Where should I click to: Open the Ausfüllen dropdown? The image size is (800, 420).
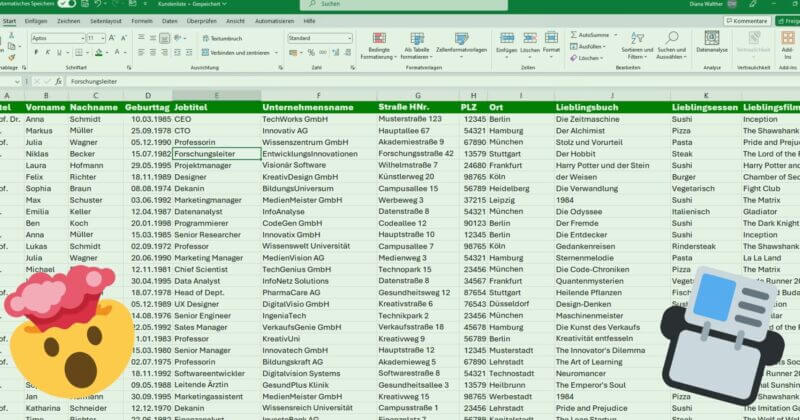point(588,46)
